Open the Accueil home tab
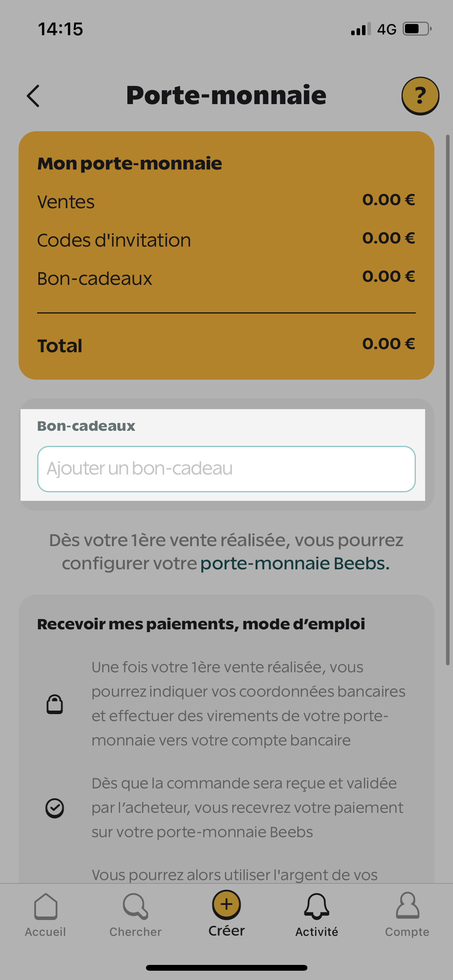453x980 pixels. [x=45, y=915]
